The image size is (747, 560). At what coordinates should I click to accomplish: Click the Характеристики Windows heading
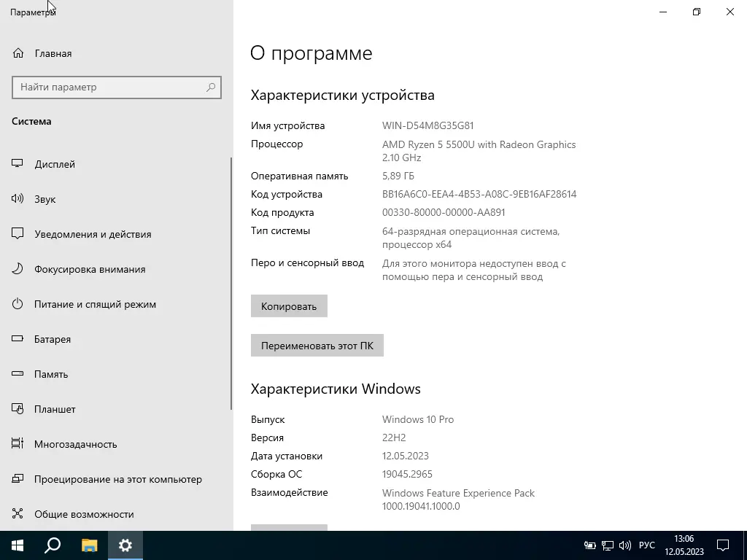336,389
